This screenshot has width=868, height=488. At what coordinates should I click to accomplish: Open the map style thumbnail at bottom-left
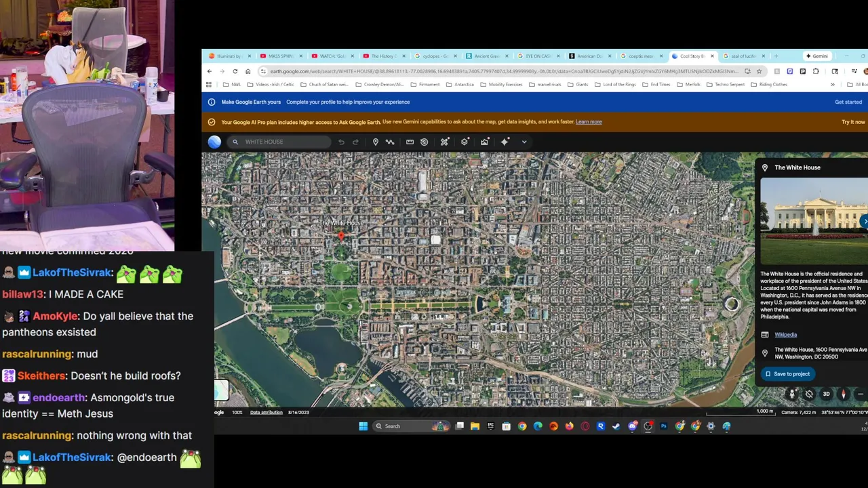tap(221, 390)
